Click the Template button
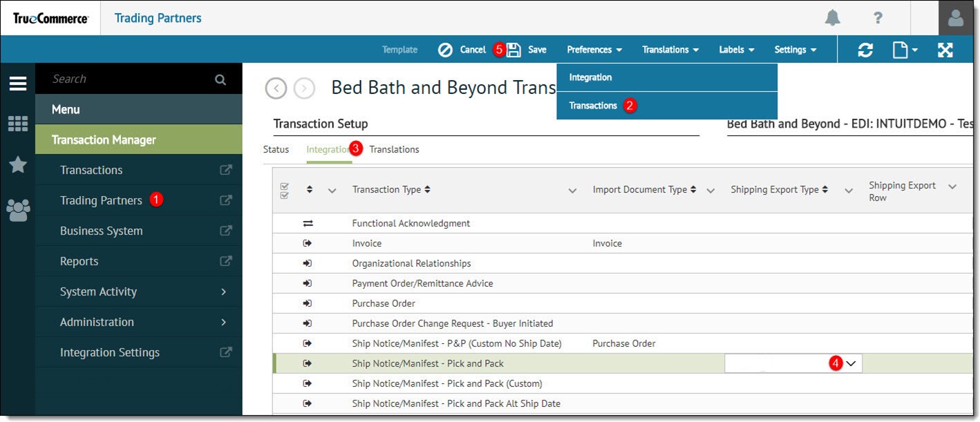 tap(399, 50)
